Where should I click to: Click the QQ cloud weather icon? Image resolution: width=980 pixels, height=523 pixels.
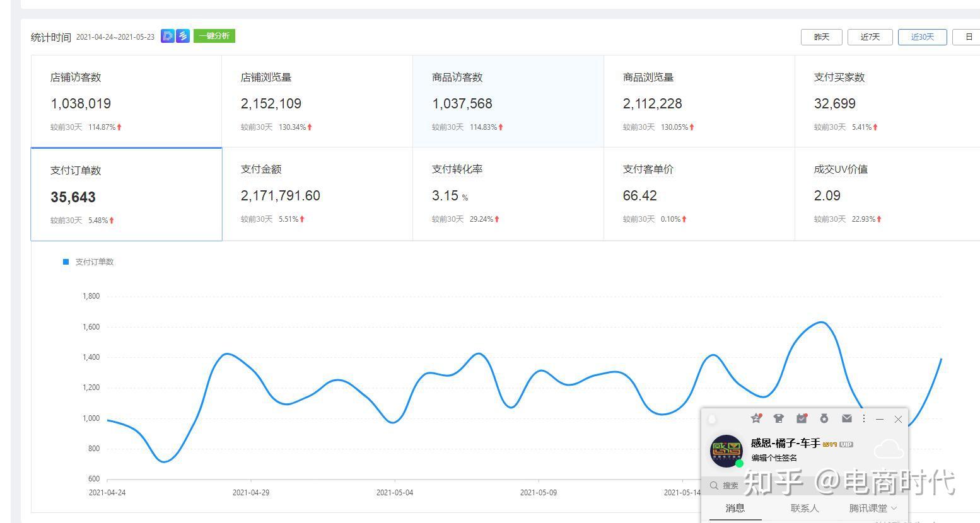(889, 449)
